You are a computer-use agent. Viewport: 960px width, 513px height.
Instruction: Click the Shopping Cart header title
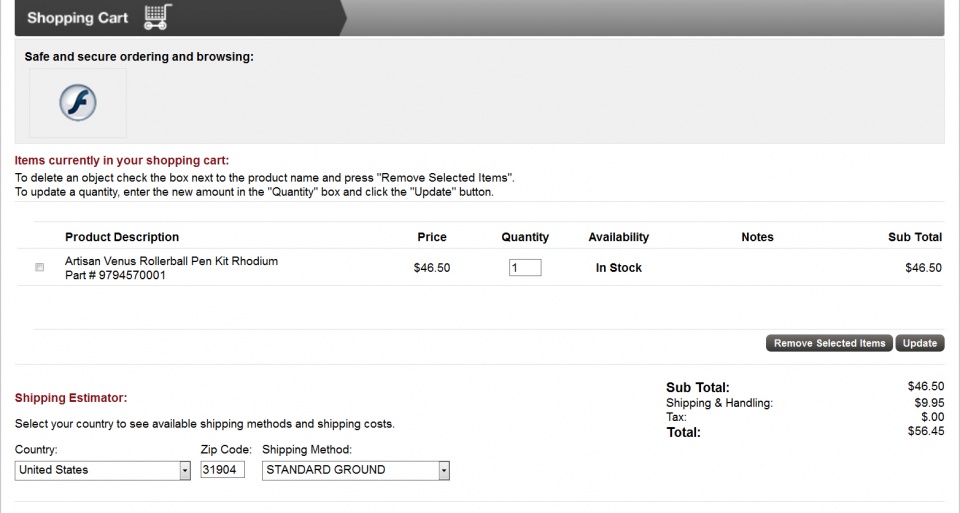pyautogui.click(x=77, y=18)
